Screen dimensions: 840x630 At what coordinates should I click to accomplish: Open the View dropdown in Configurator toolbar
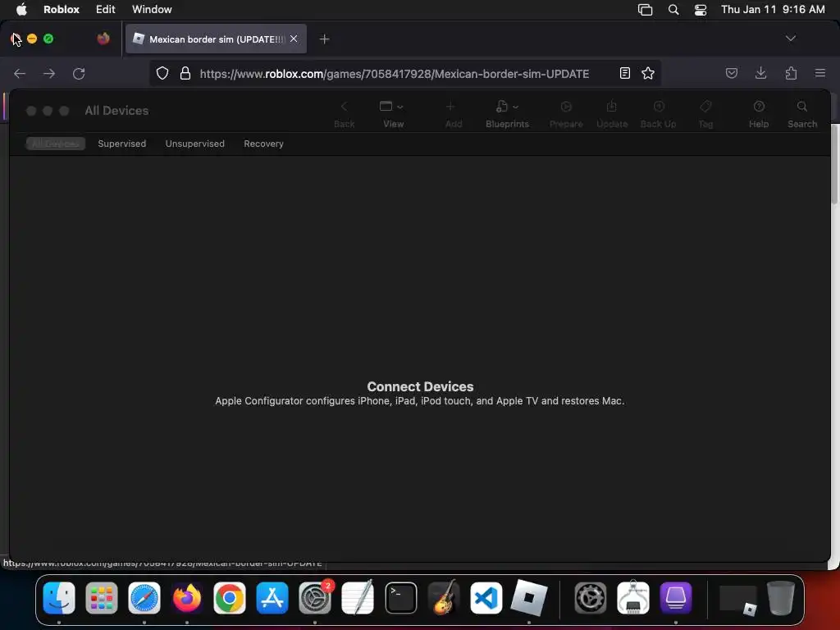click(x=393, y=114)
